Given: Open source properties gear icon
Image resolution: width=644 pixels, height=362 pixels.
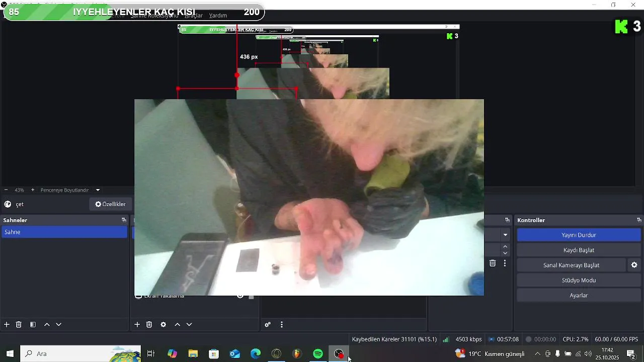Looking at the screenshot, I should click(x=163, y=325).
